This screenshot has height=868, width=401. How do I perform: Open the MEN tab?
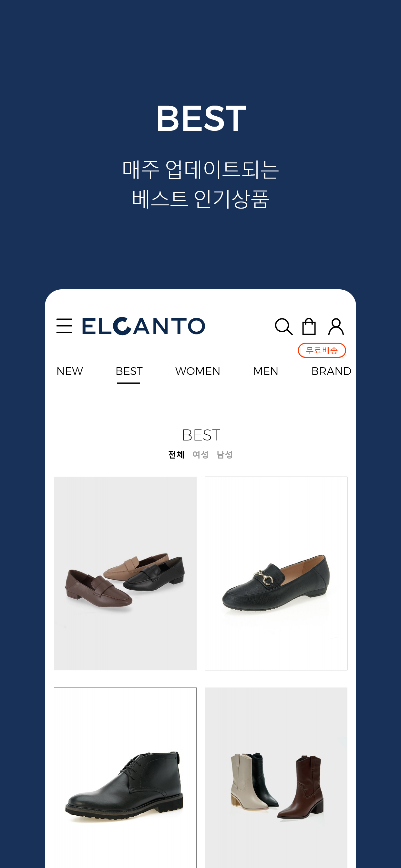(x=266, y=371)
